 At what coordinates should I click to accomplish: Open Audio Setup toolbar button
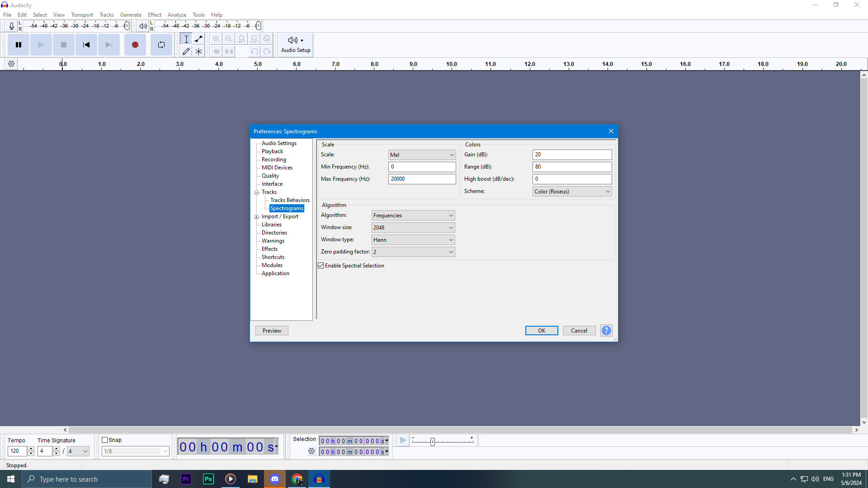[296, 45]
